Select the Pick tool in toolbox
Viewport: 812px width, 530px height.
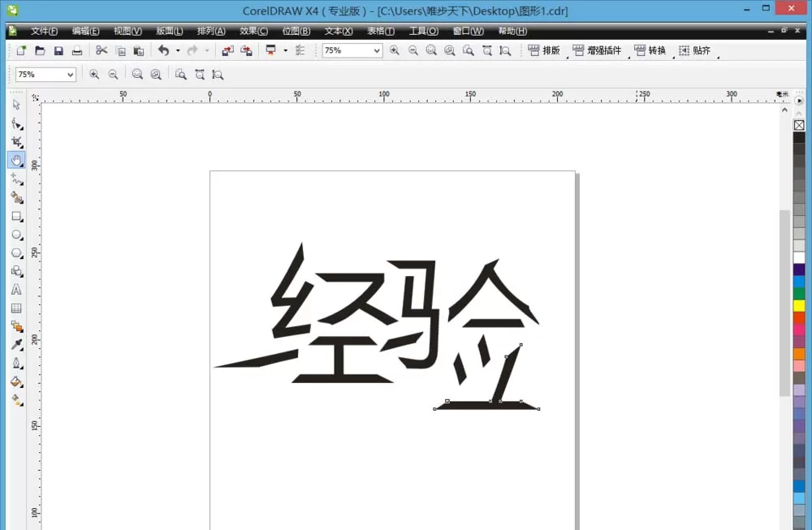pos(16,105)
